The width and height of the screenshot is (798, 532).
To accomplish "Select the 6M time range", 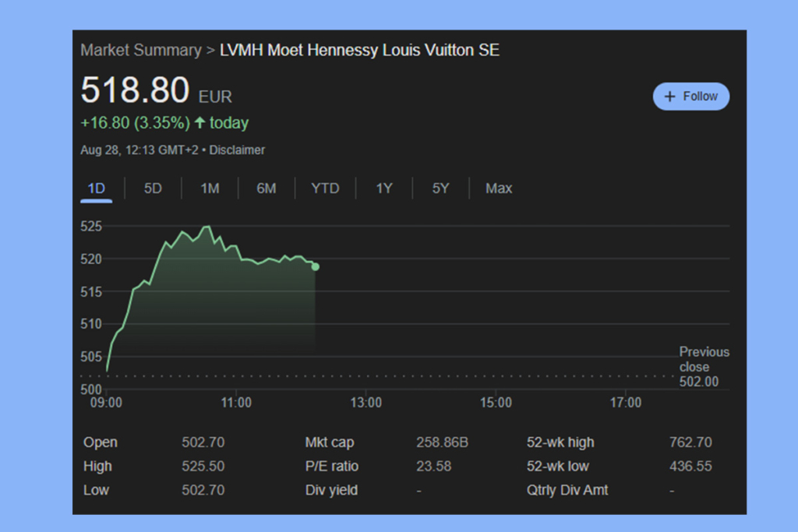I will tap(267, 188).
